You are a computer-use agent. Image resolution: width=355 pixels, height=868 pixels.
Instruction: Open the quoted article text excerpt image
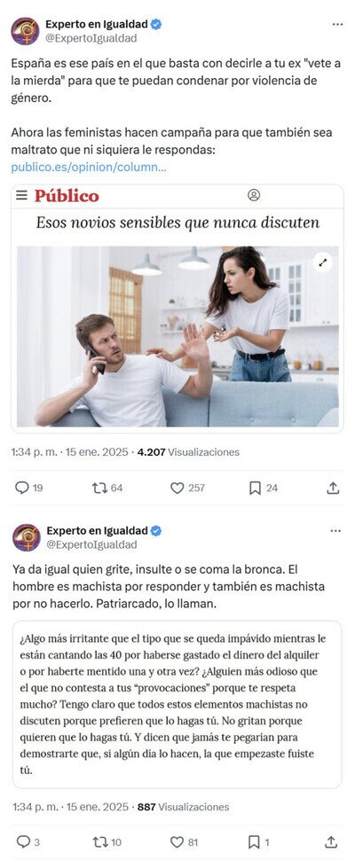[x=177, y=704]
